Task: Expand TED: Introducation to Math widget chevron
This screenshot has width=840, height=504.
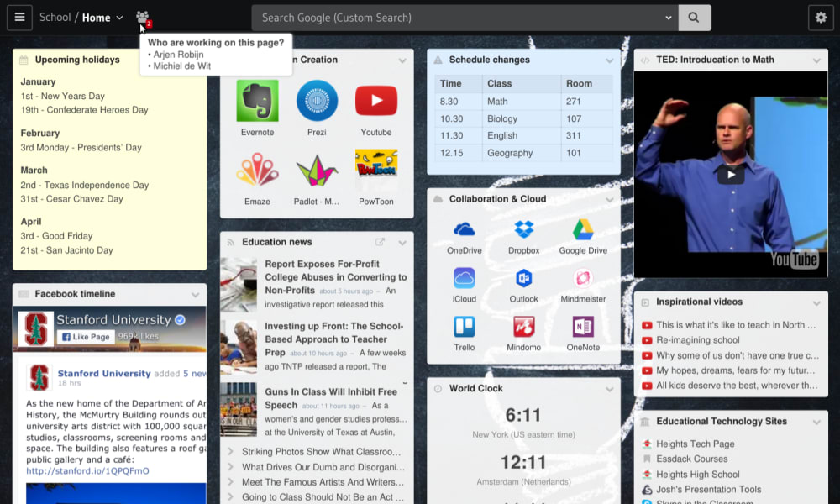Action: click(816, 60)
